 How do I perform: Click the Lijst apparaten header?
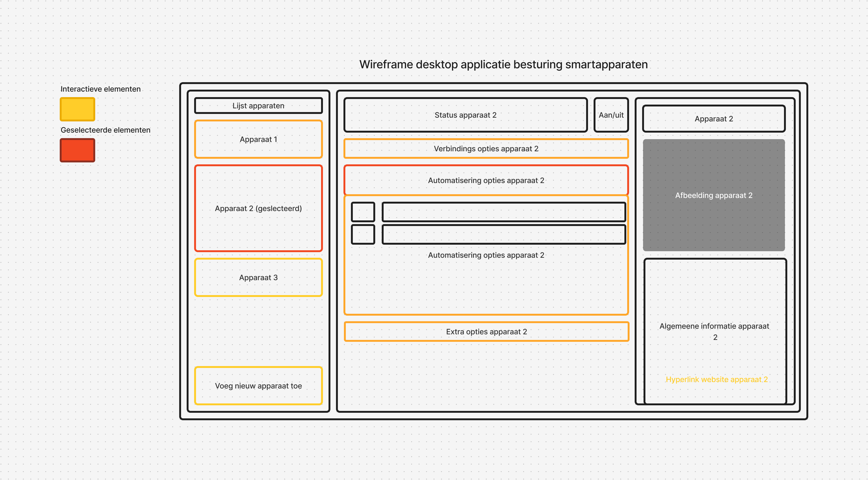click(x=259, y=106)
